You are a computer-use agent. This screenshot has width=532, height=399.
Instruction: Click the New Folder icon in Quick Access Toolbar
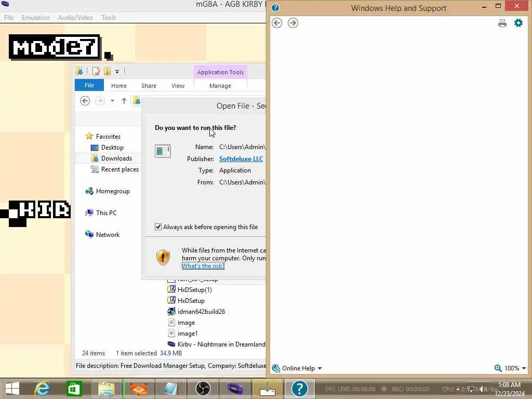point(107,71)
